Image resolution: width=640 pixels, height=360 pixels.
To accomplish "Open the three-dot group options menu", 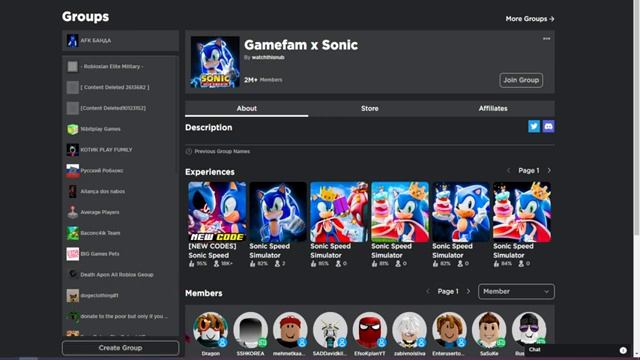I will 547,39.
